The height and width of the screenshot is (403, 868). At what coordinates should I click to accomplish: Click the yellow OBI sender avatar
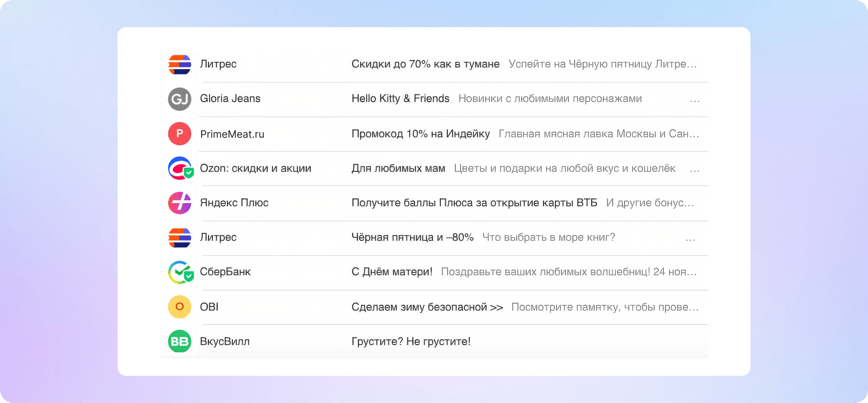pos(179,307)
